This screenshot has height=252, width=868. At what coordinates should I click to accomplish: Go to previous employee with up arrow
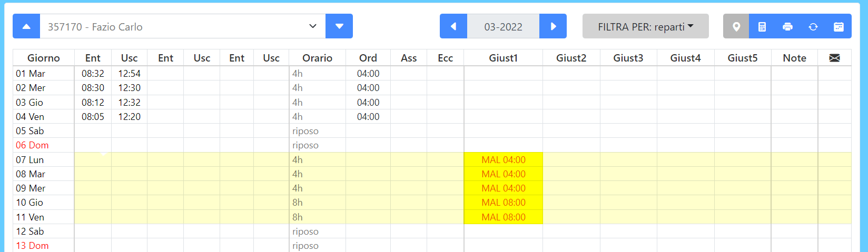coord(26,26)
